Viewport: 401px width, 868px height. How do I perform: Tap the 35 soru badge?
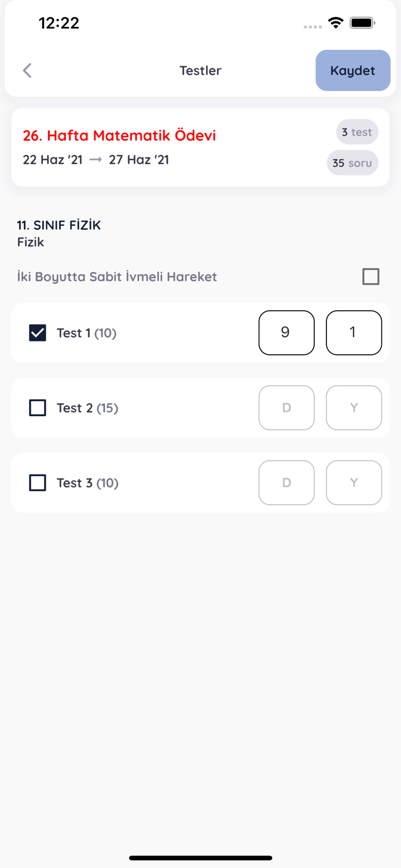pos(352,163)
